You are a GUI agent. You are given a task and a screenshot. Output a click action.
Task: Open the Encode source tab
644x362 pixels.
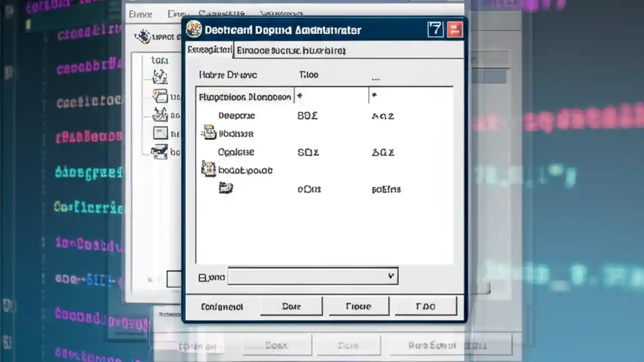[292, 50]
